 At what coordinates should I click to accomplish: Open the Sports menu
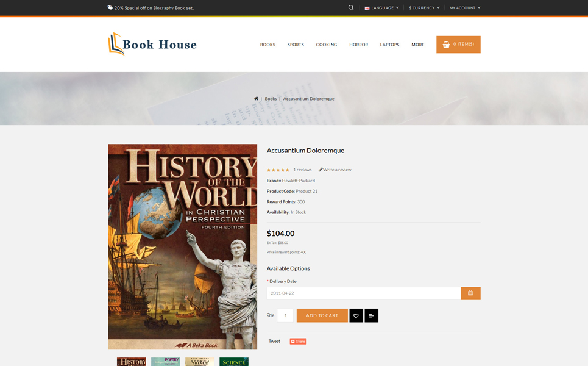(x=296, y=45)
